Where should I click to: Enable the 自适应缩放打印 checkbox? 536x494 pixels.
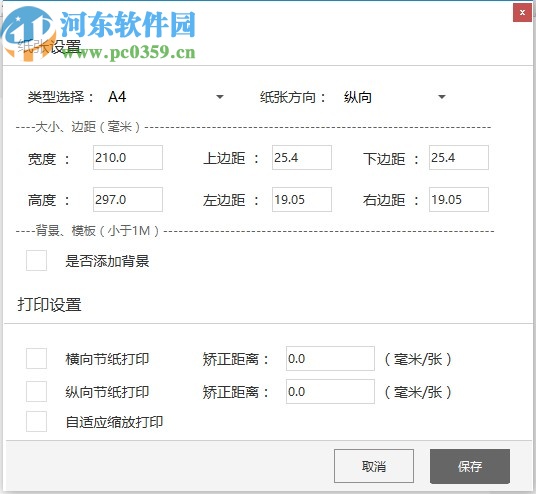pyautogui.click(x=37, y=421)
